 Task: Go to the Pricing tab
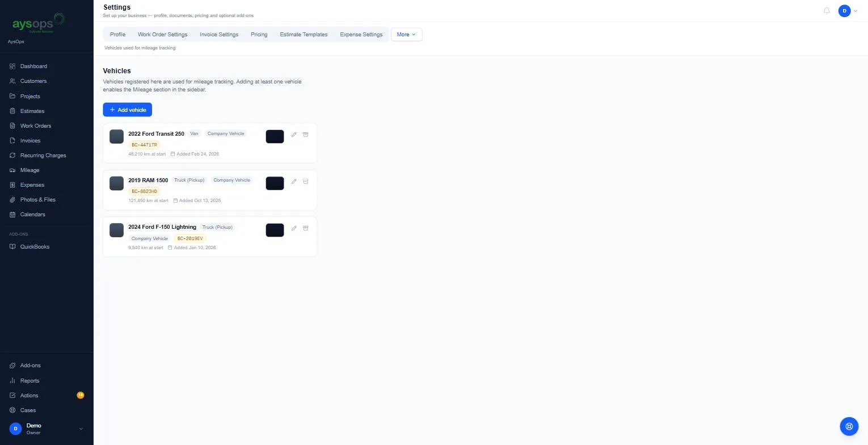click(259, 35)
